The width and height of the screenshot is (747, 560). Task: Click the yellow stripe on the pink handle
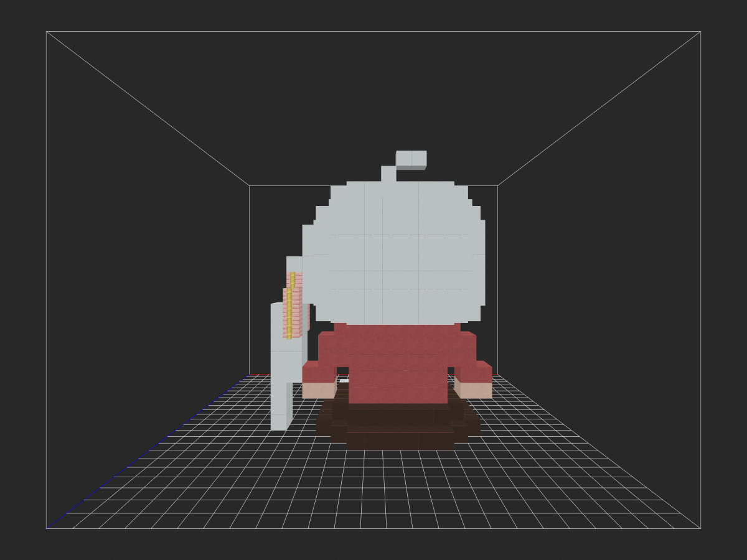(290, 305)
